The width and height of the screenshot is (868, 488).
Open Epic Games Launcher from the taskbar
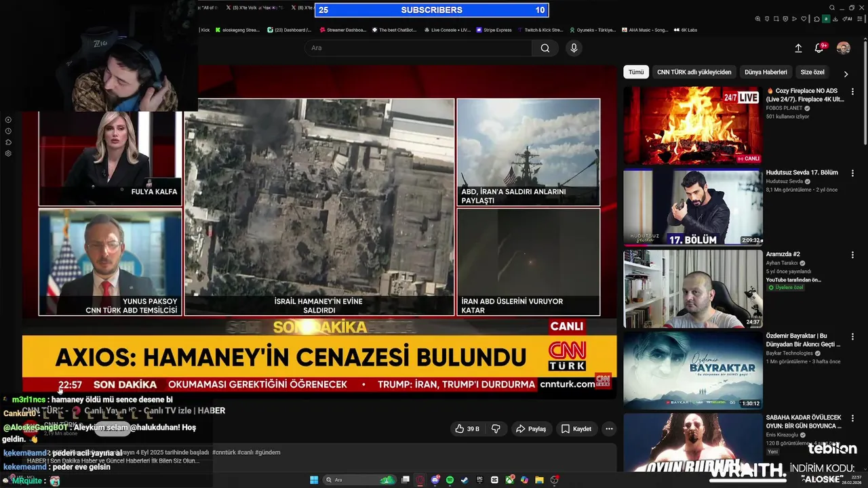(479, 480)
